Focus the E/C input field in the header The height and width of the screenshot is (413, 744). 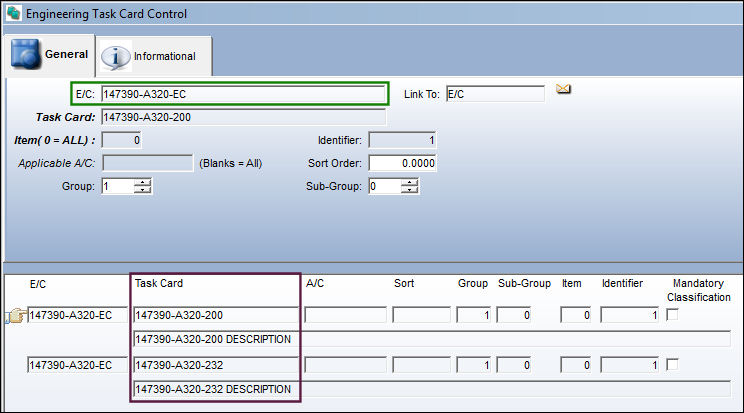[x=243, y=94]
